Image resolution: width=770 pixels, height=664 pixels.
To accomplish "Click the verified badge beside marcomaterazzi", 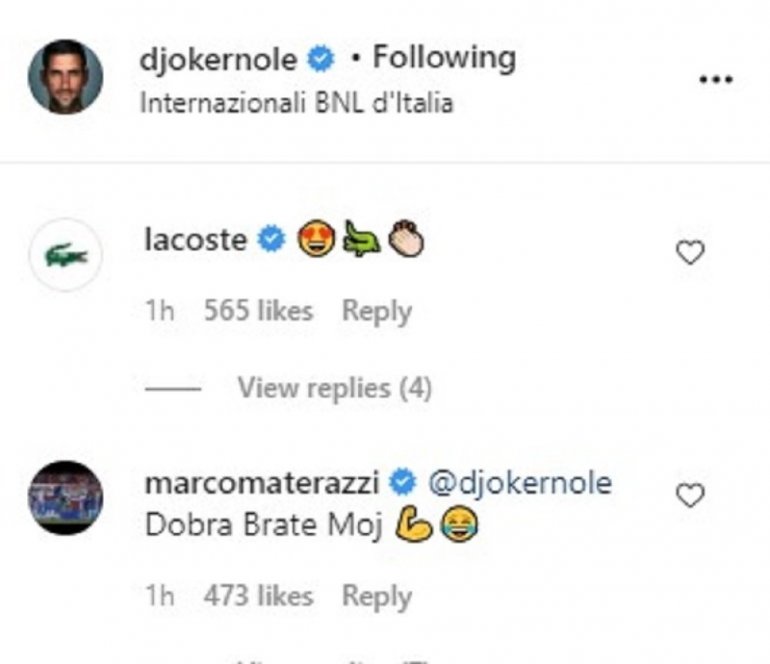I will click(x=402, y=483).
